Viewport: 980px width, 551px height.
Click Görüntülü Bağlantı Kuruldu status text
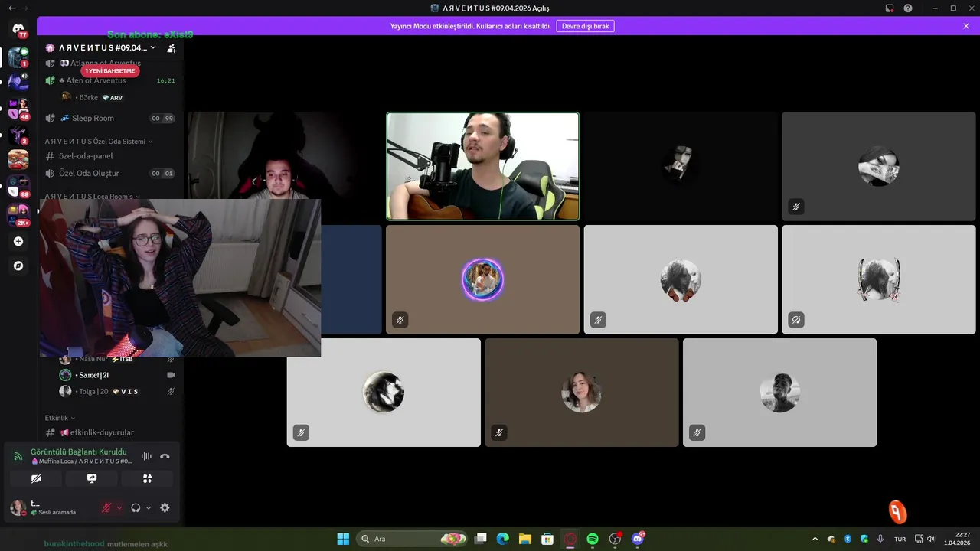(78, 452)
